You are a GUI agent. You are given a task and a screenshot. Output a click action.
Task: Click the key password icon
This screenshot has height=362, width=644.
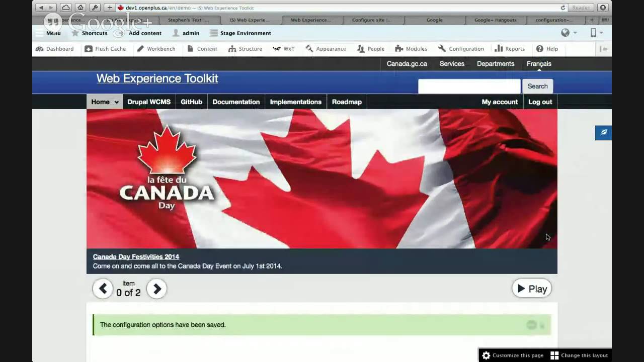[95, 8]
